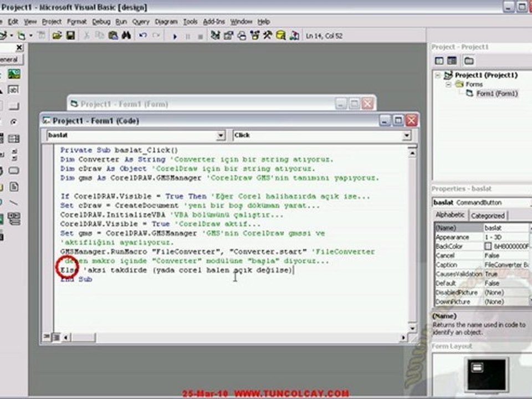Choose the FileListBox control in the toolbox
Screen dimensions: 532x399
tap(14, 187)
